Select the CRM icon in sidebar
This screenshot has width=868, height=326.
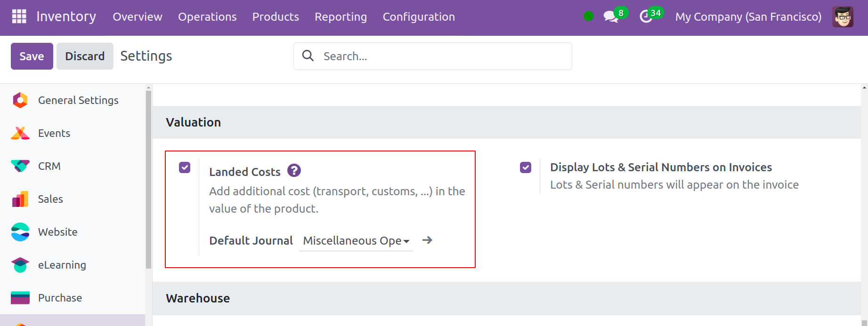pyautogui.click(x=20, y=166)
